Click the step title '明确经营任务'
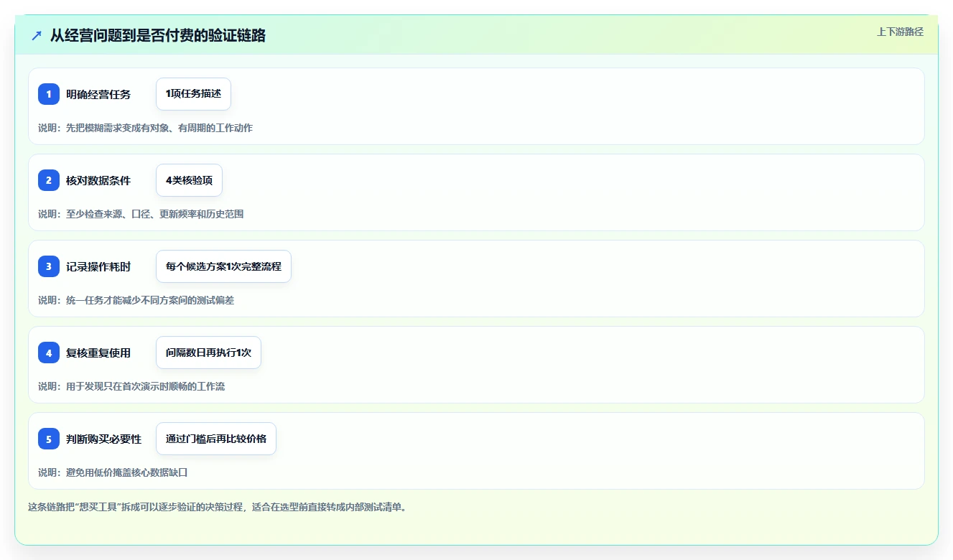The height and width of the screenshot is (560, 953). point(98,94)
